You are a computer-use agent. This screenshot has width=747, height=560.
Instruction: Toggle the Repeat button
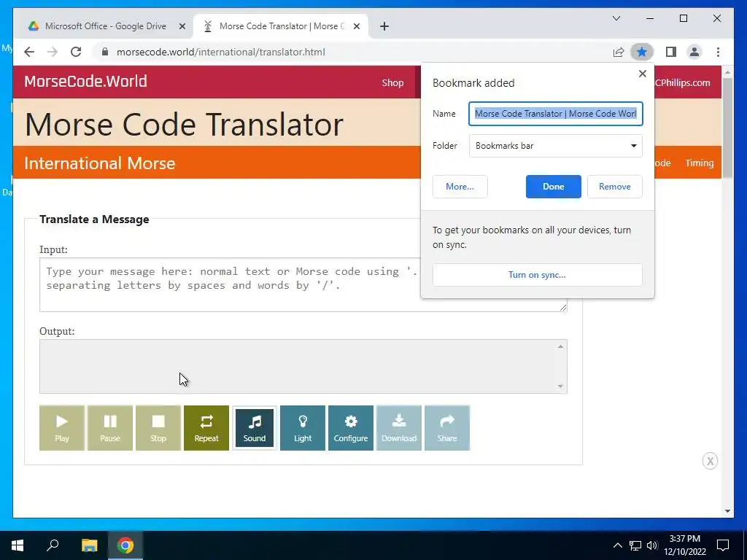[x=206, y=427]
